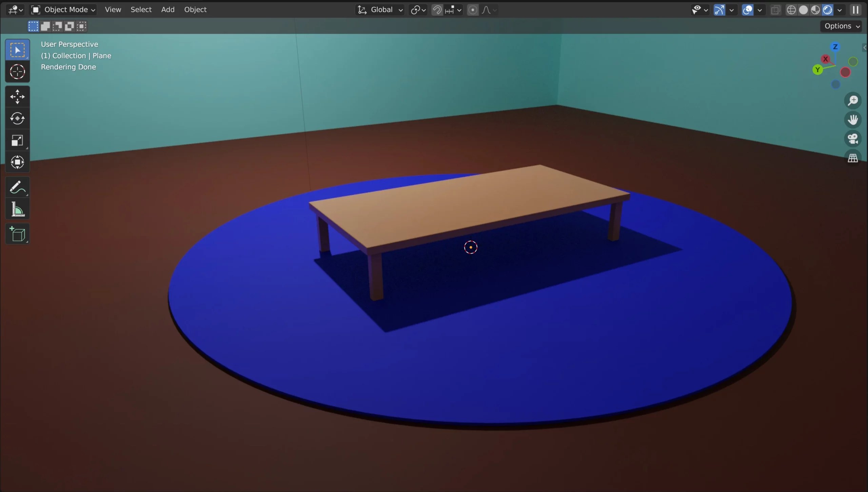Open the Select menu
The image size is (868, 492).
[x=141, y=9]
